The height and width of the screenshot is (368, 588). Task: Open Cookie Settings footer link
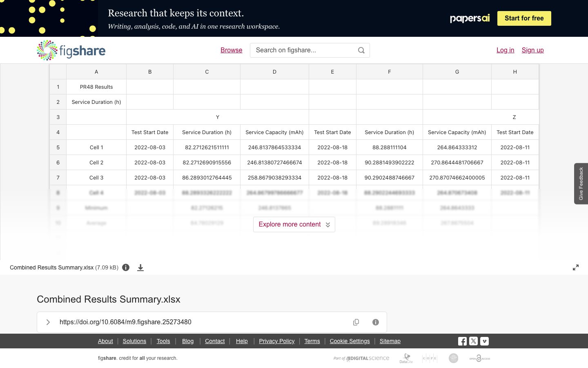tap(350, 341)
